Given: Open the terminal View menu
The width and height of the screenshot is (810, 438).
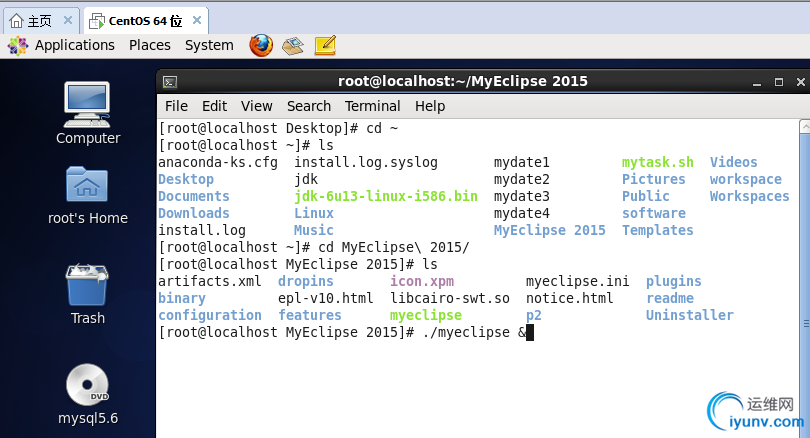Looking at the screenshot, I should click(x=256, y=106).
